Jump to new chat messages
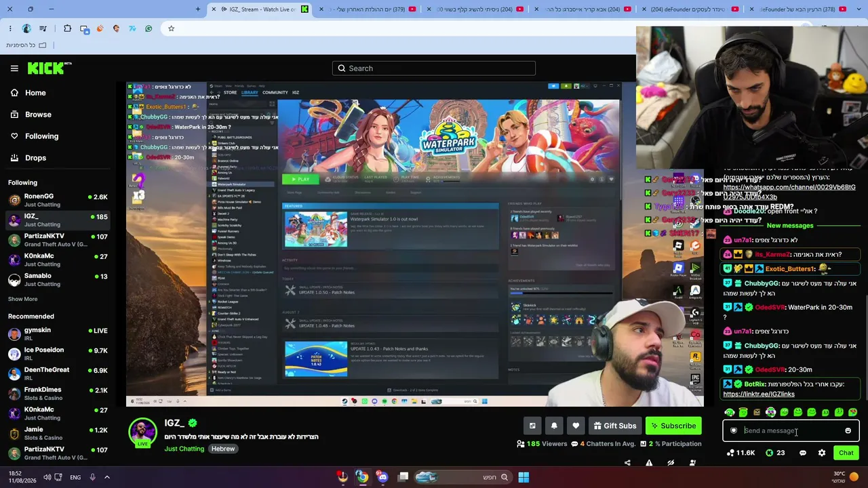The height and width of the screenshot is (488, 868). (790, 226)
